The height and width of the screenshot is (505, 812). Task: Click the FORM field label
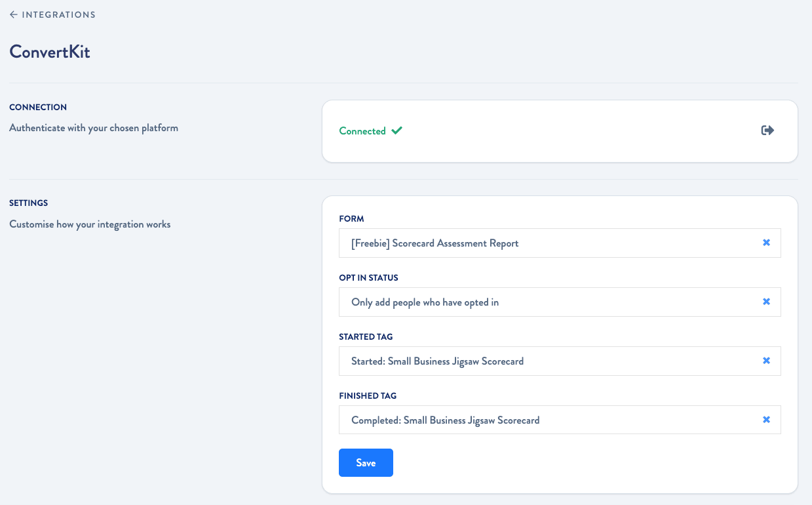351,218
